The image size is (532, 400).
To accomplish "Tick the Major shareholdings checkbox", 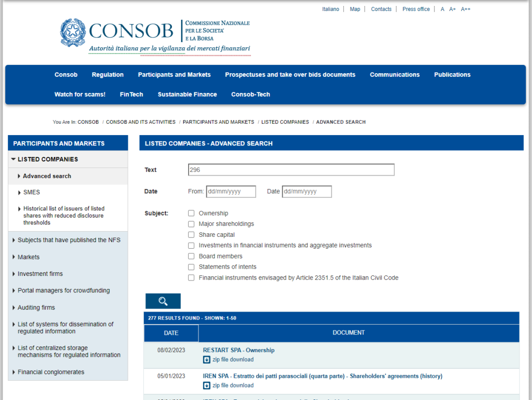I will click(x=191, y=224).
